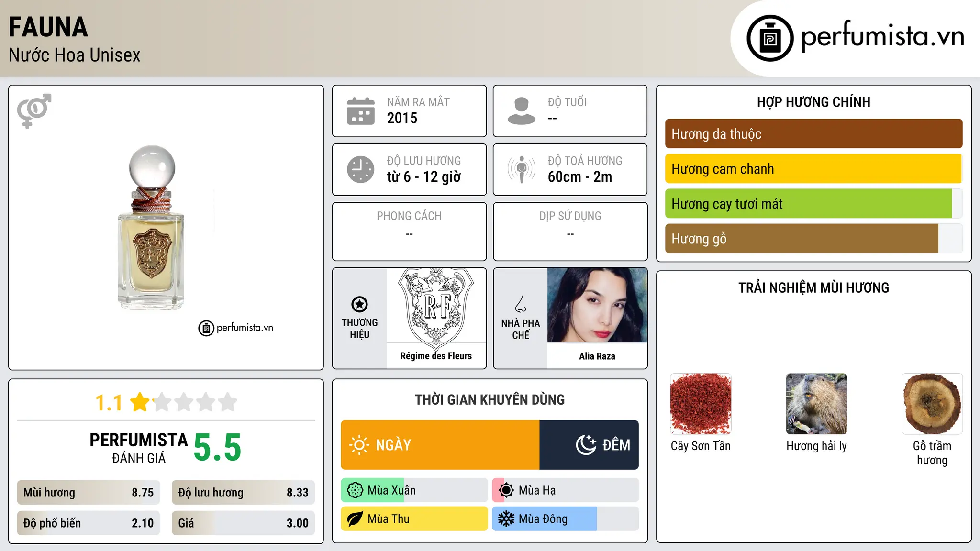Open the Fauna perfume bottle image

(x=151, y=227)
